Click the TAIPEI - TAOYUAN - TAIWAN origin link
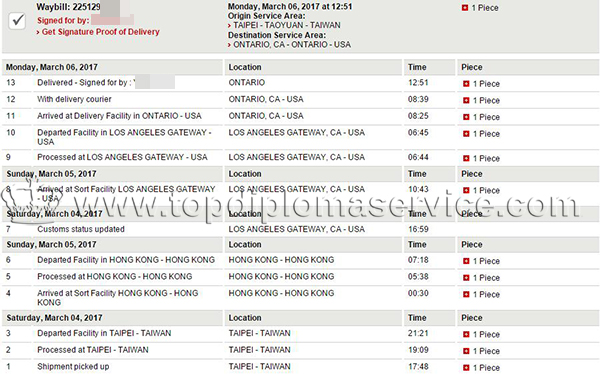Viewport: 600px width, 374px height. point(287,25)
